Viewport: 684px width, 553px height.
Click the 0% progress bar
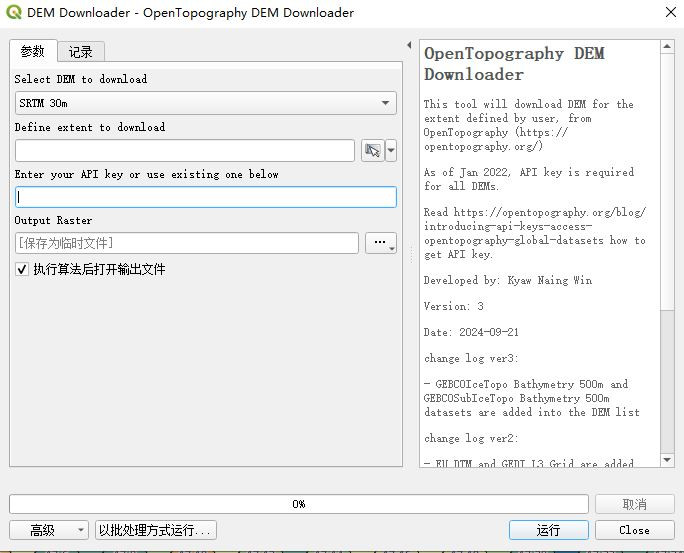pyautogui.click(x=299, y=504)
